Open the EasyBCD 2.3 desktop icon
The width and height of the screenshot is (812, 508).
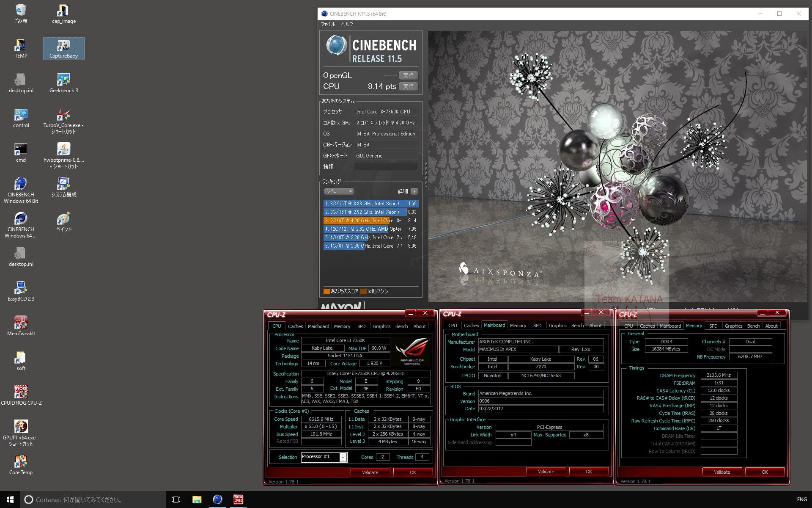(21, 292)
